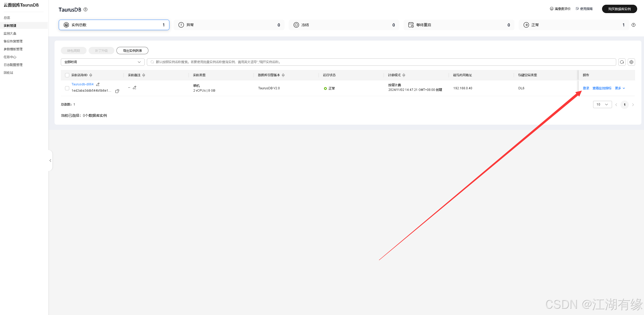644x315 pixels.
Task: Collapse sidebar with left arrow handle
Action: 50,161
